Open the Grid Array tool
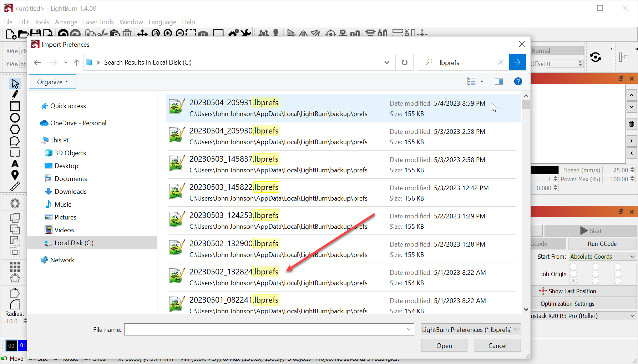Viewport: 638px width, 364px height. [x=15, y=267]
